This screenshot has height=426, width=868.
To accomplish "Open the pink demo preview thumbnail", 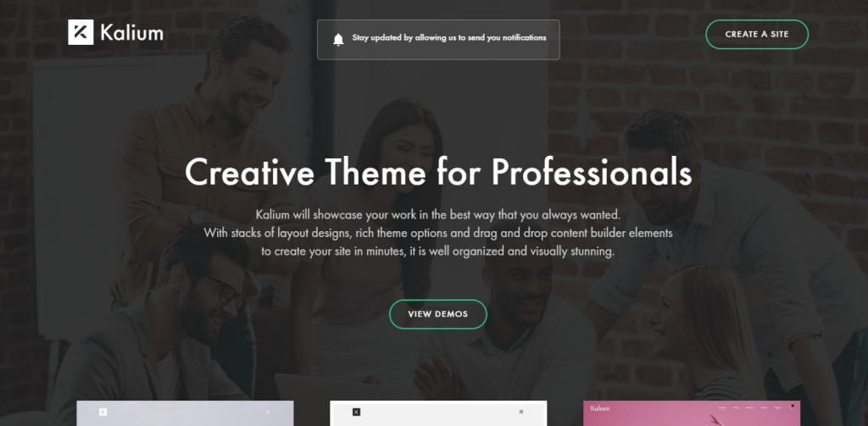I will 692,413.
